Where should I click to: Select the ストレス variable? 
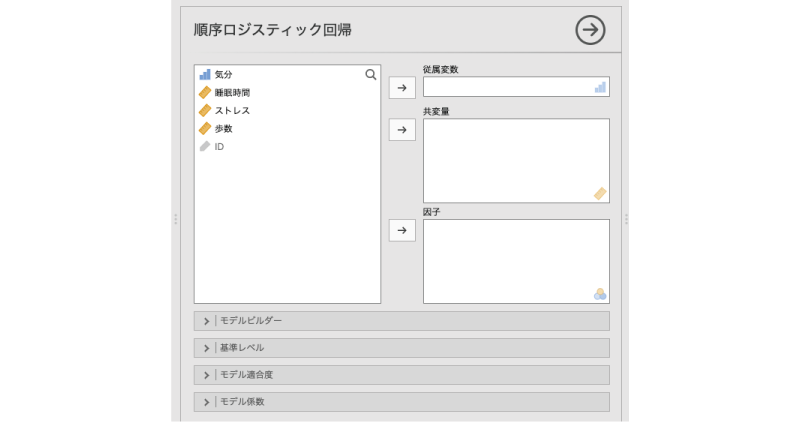click(x=232, y=111)
